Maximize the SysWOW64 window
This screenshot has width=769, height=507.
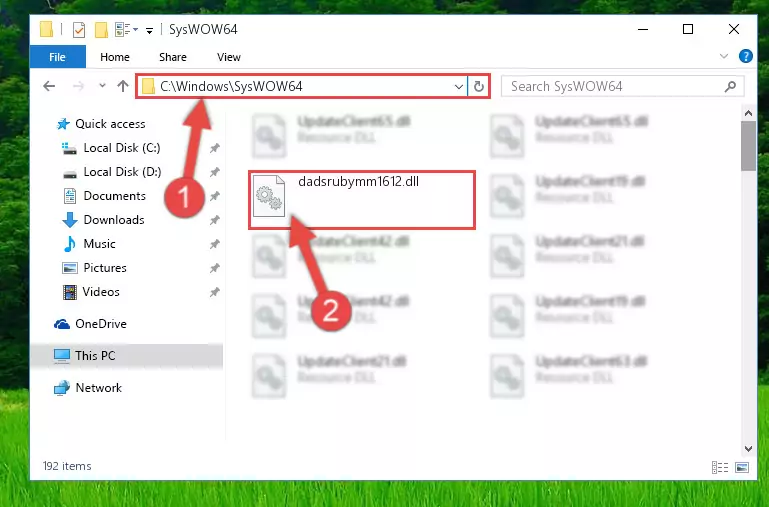click(688, 29)
